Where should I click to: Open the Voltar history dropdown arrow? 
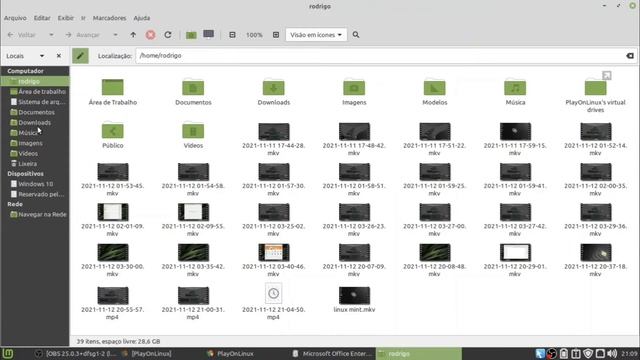point(51,35)
